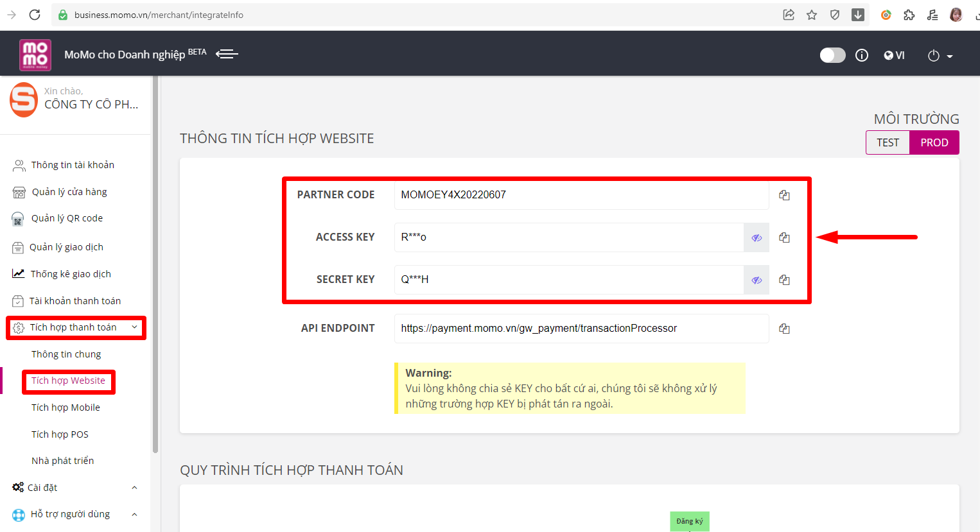Viewport: 980px width, 532px height.
Task: Expand Hỗ trợ người dùng section
Action: point(134,514)
